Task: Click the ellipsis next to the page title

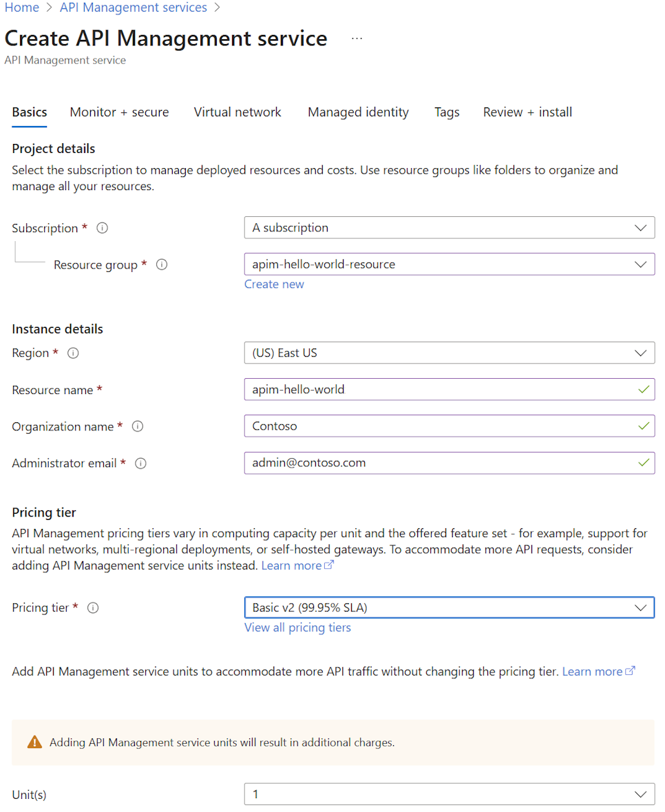Action: pyautogui.click(x=357, y=38)
